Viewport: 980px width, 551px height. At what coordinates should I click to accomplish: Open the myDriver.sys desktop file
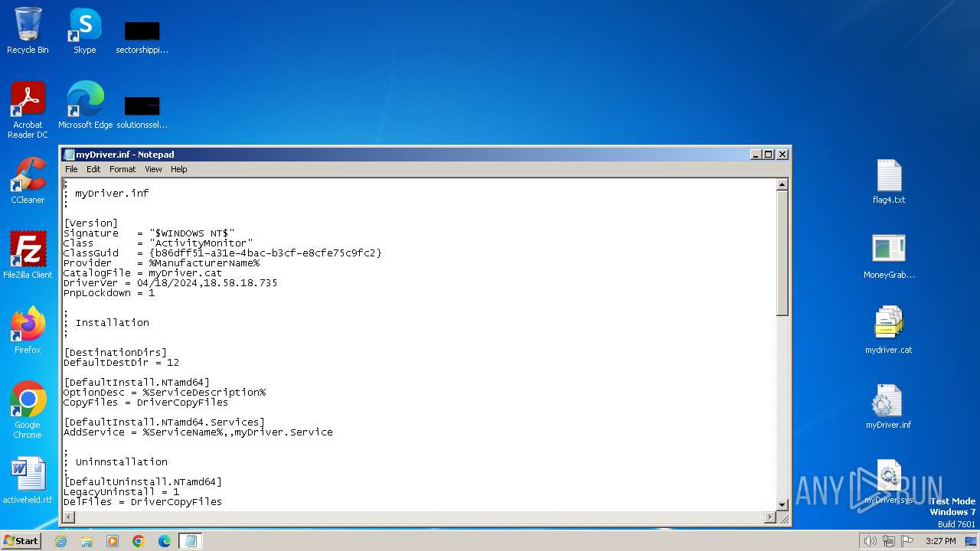[x=889, y=482]
